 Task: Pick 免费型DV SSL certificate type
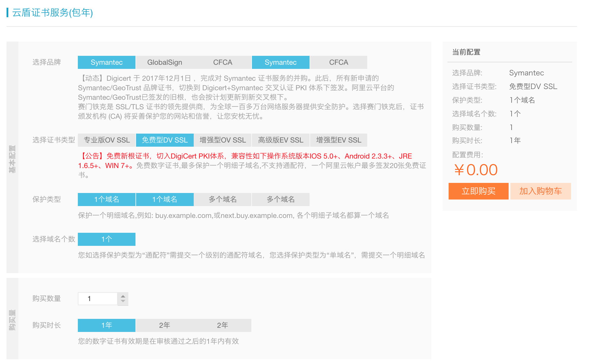pyautogui.click(x=165, y=140)
